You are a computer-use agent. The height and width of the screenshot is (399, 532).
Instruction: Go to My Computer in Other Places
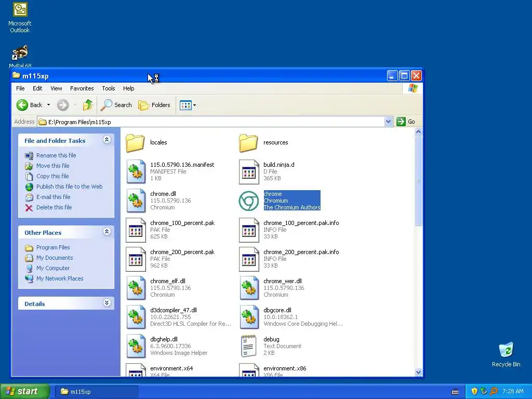(53, 268)
